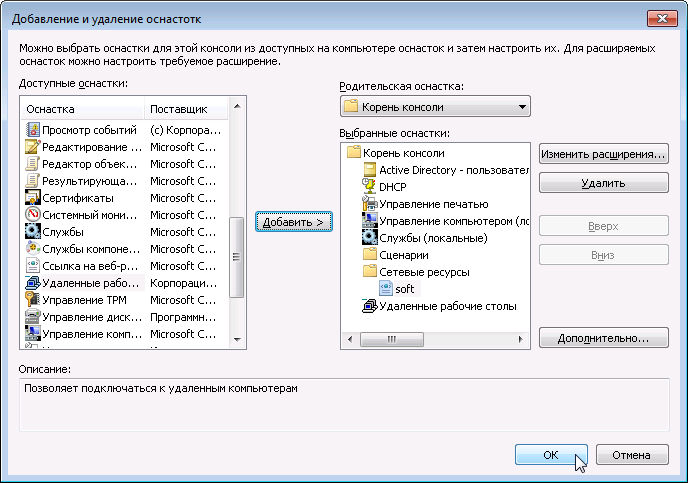The width and height of the screenshot is (688, 483).
Task: Select the Сценарии row text
Action: (x=404, y=255)
